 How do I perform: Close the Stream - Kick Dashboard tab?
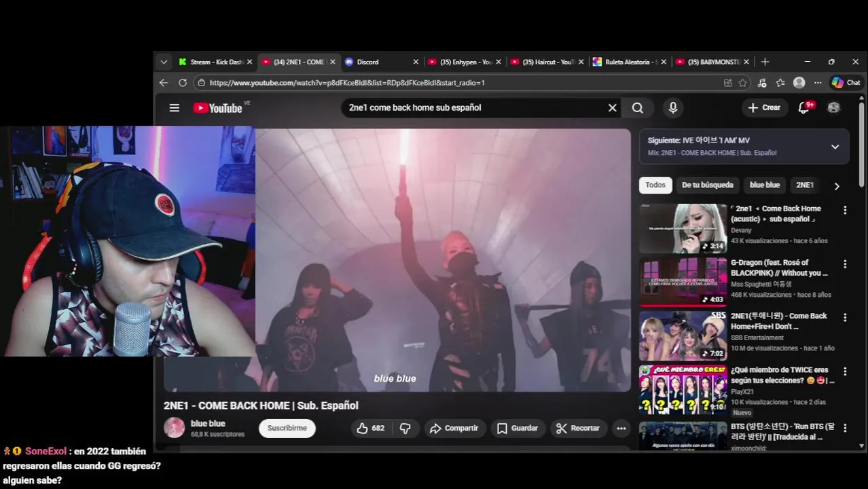coord(249,62)
